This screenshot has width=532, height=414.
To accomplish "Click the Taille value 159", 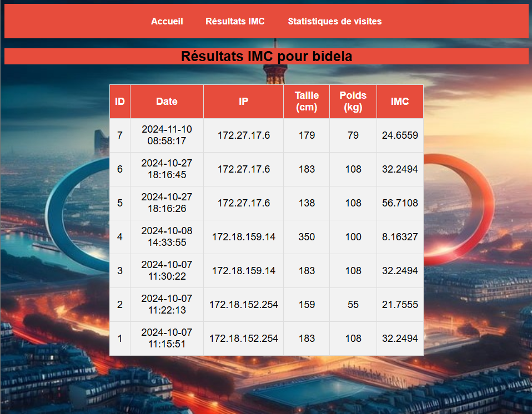I will point(307,305).
